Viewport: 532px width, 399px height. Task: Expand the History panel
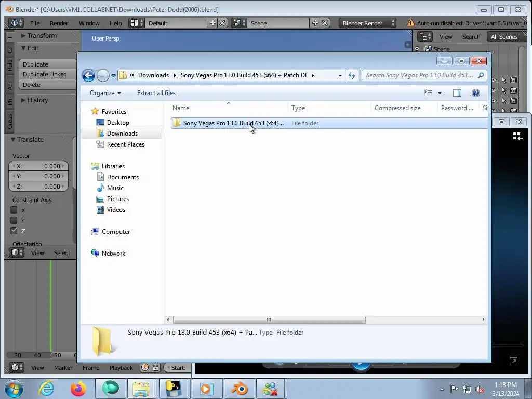pos(23,100)
